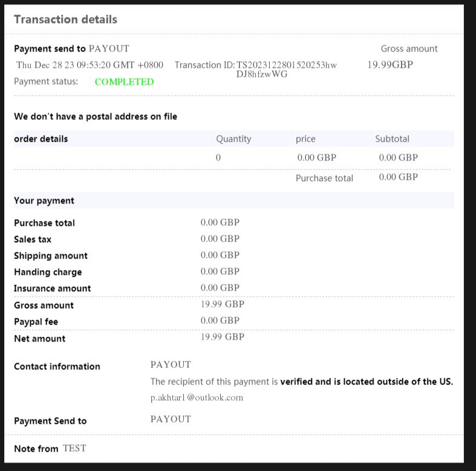The height and width of the screenshot is (471, 476).
Task: Click the 19.99GBP gross amount at top
Action: pos(390,65)
